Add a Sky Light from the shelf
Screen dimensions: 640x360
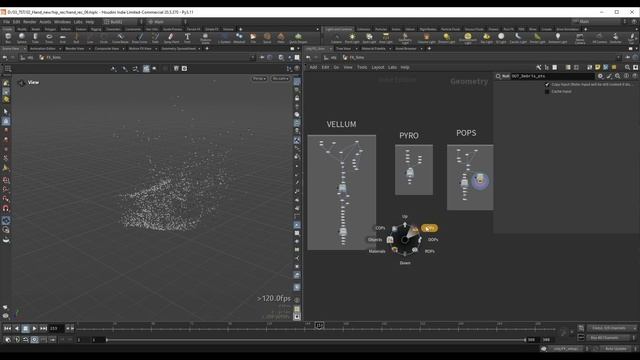(x=486, y=38)
